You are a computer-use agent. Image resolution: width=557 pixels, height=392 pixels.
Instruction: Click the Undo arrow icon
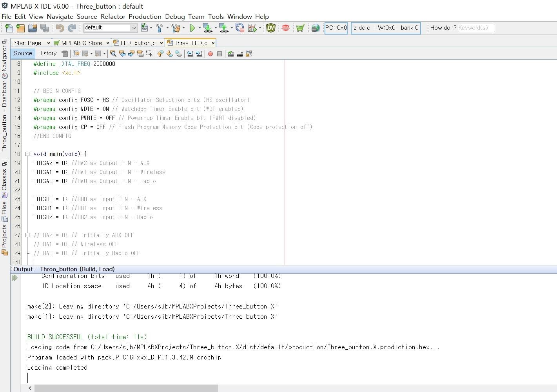60,28
